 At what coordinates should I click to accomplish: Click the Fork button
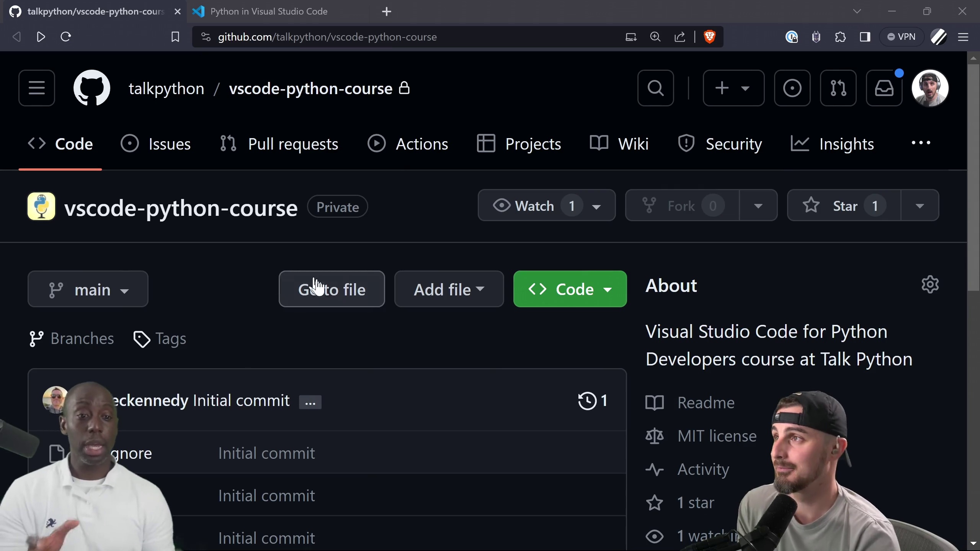(x=682, y=205)
